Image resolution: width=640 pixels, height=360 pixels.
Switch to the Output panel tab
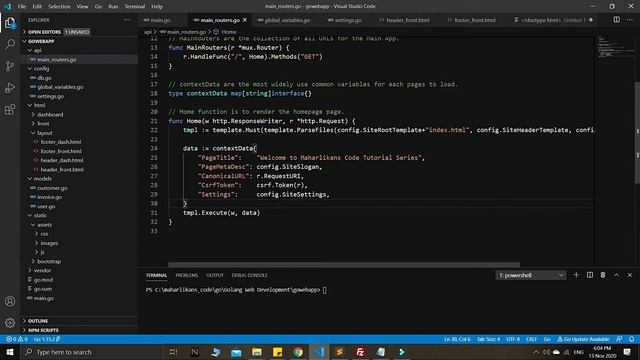(x=215, y=275)
